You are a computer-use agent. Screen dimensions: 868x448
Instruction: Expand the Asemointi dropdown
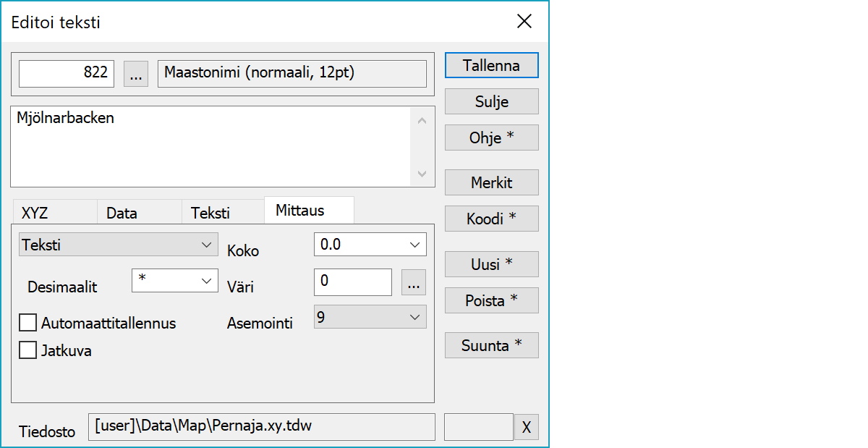coord(370,317)
